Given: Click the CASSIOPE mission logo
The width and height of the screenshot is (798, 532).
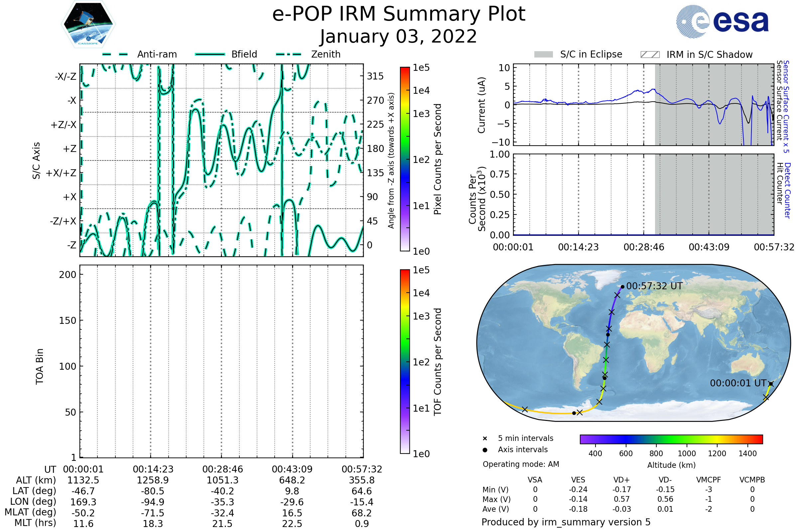Looking at the screenshot, I should pyautogui.click(x=88, y=24).
